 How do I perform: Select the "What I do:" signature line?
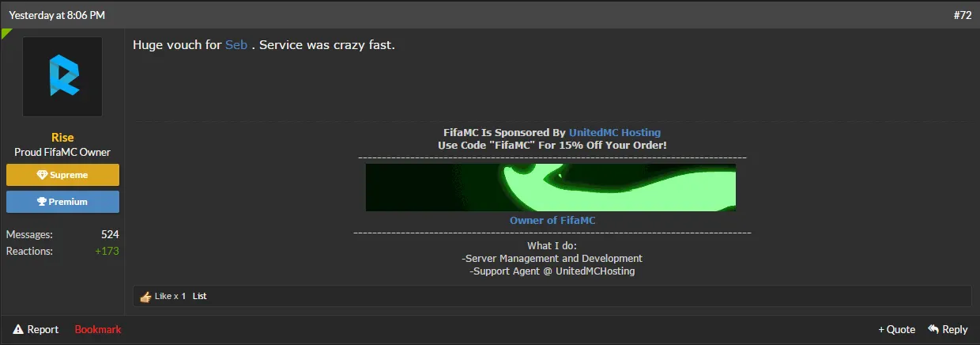[552, 246]
